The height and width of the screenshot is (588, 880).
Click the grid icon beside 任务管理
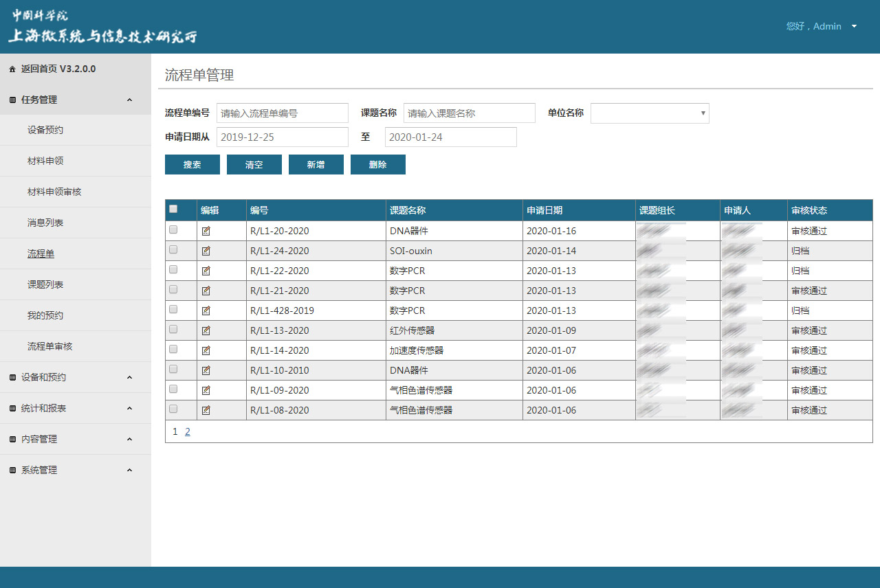click(12, 100)
